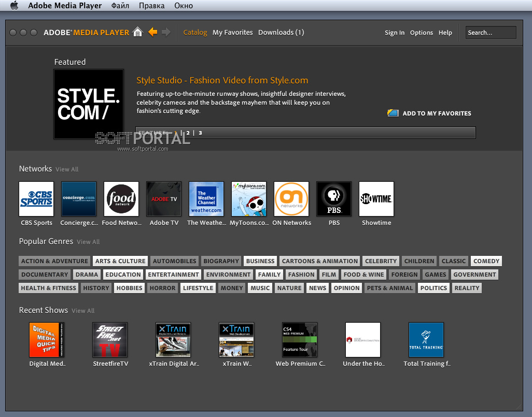The image size is (532, 417).
Task: Select the BUSINESS genre tag
Action: [260, 261]
